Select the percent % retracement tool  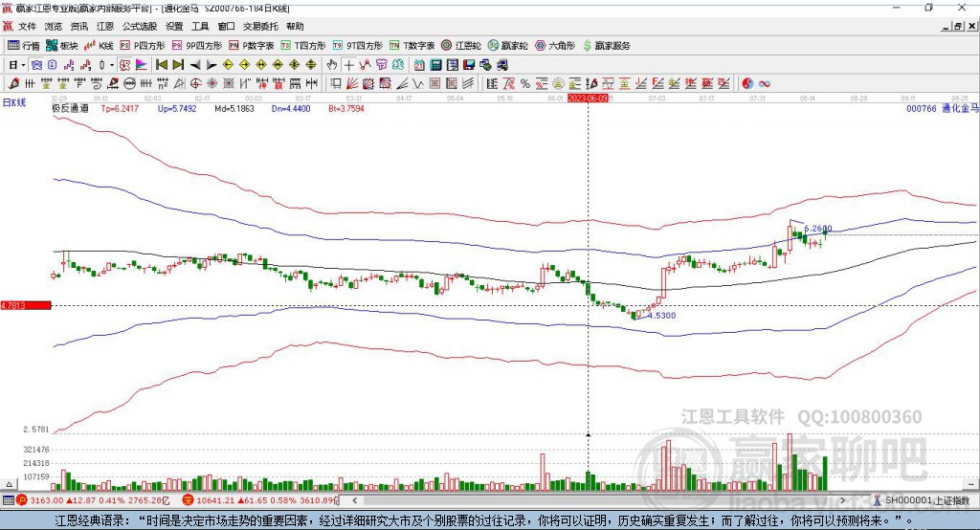(x=525, y=84)
